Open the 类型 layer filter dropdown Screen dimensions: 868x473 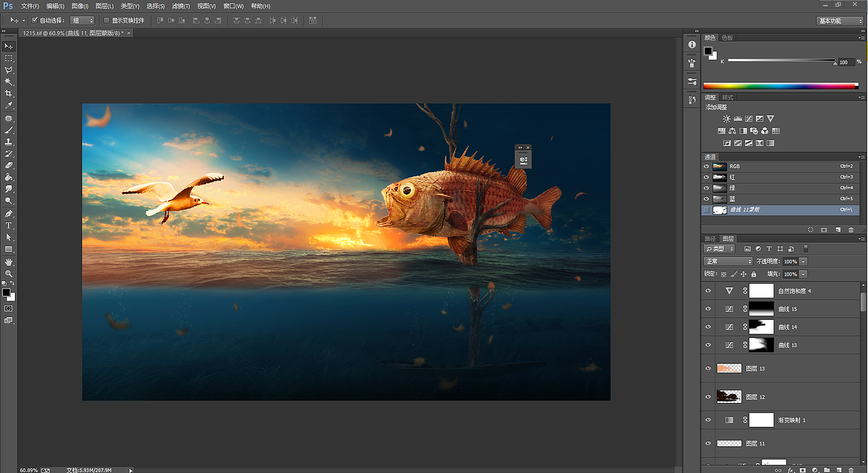pyautogui.click(x=719, y=249)
